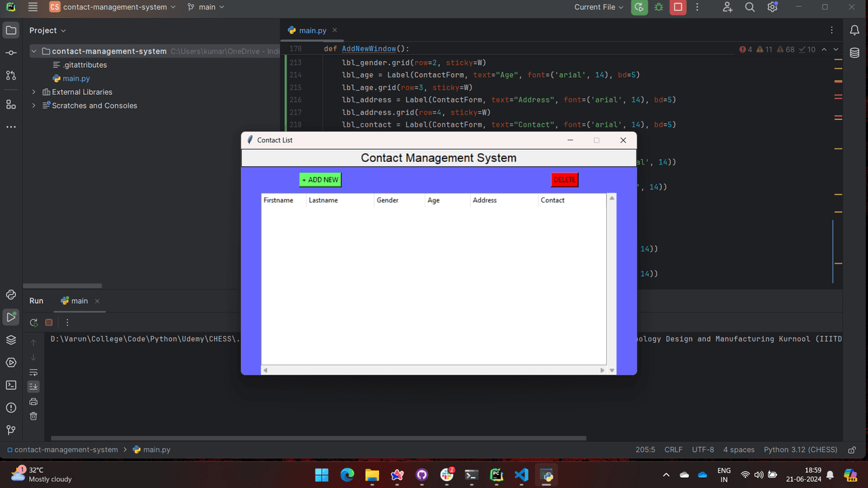
Task: Click the + ADD NEW button
Action: (x=320, y=180)
